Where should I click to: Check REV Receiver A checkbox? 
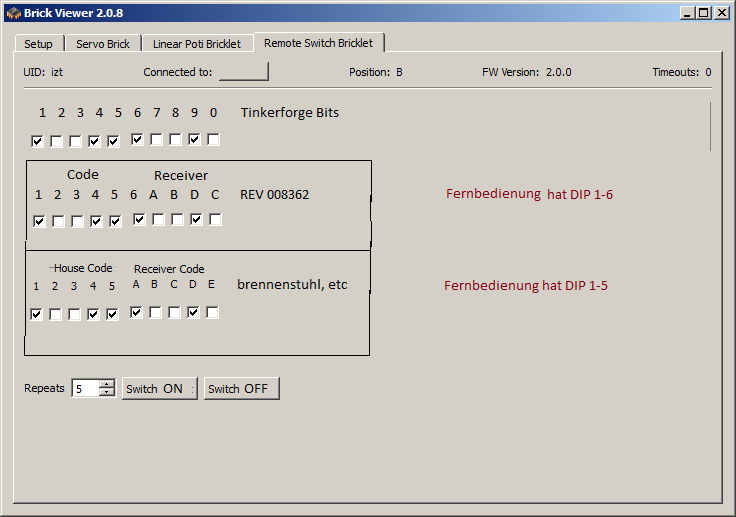point(158,219)
